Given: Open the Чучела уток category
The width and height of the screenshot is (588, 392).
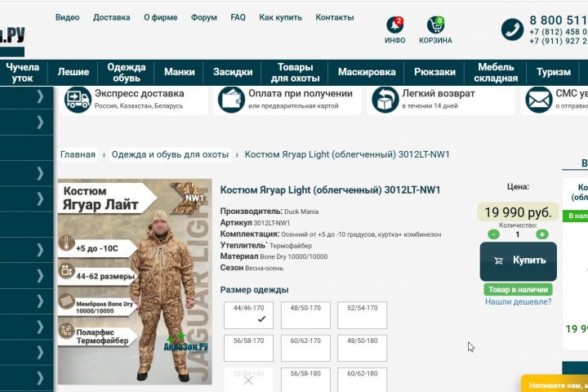Looking at the screenshot, I should 23,73.
